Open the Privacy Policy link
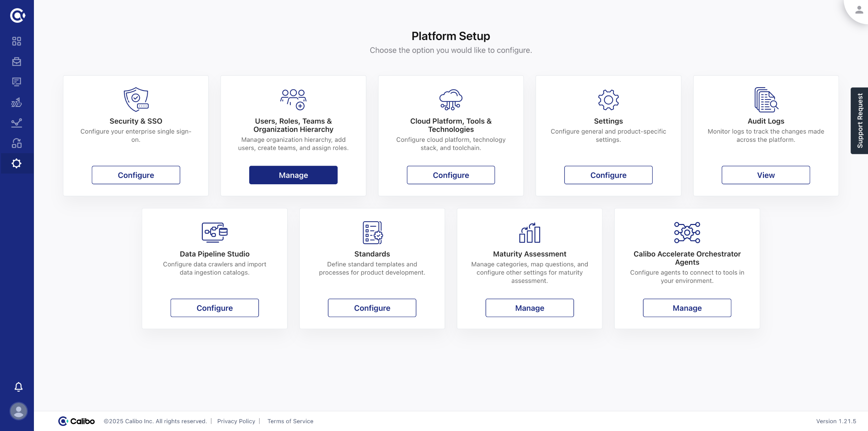This screenshot has height=431, width=868. 236,421
